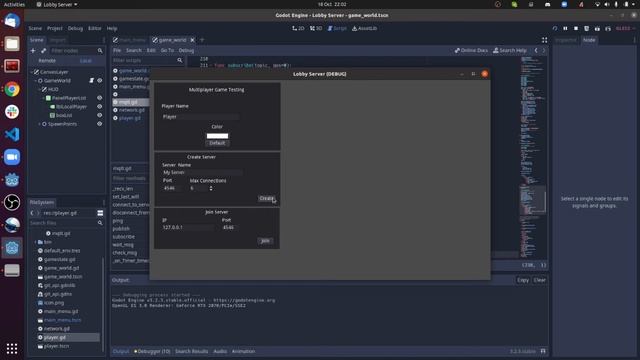The image size is (640, 360).
Task: Open the Scene menu
Action: point(35,28)
